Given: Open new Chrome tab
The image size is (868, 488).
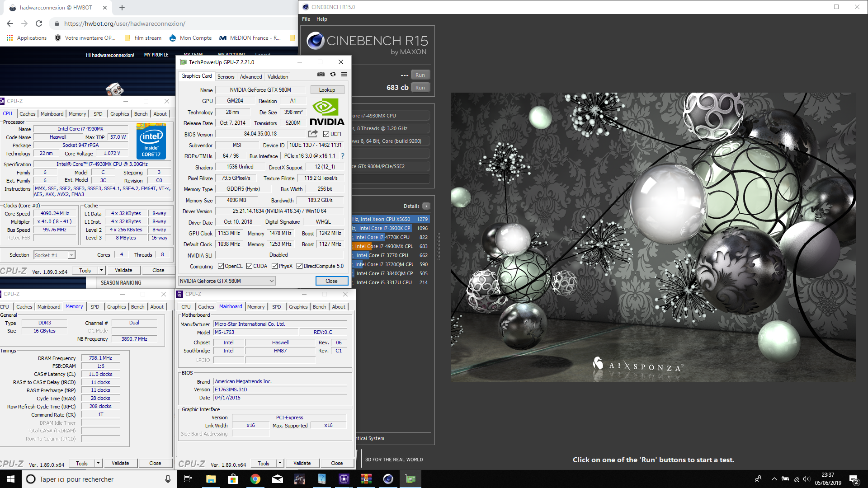Looking at the screenshot, I should click(x=122, y=8).
